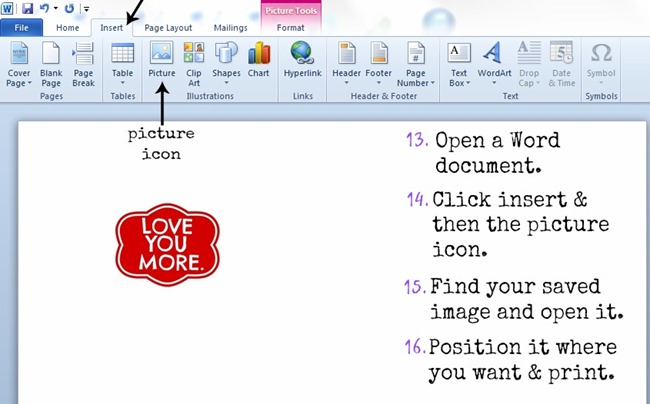650x404 pixels.
Task: Redo the last action
Action: 70,8
